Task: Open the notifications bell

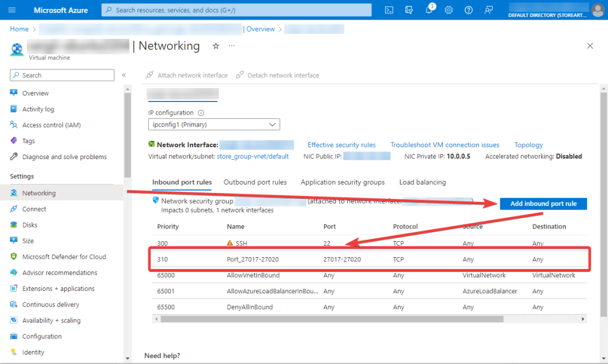Action: (x=429, y=10)
